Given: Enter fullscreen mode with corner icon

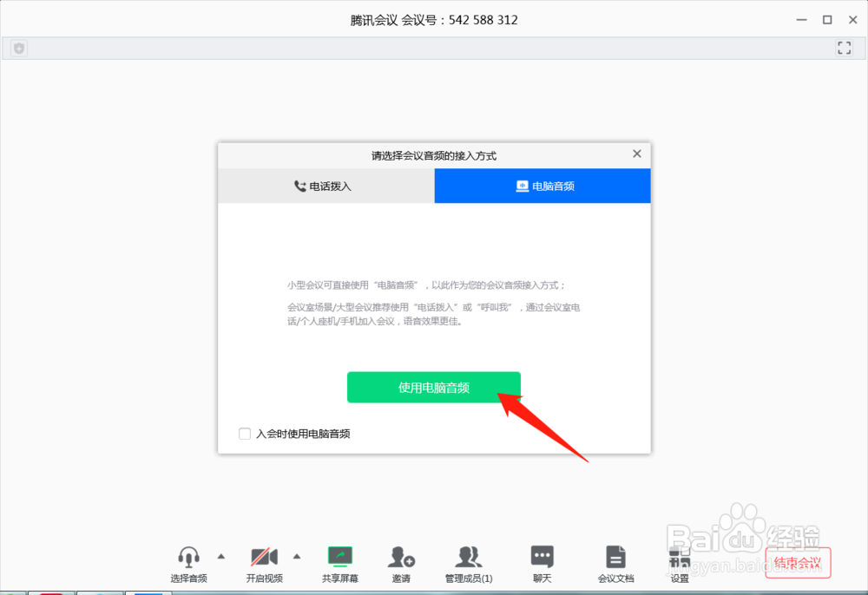Looking at the screenshot, I should click(x=845, y=48).
